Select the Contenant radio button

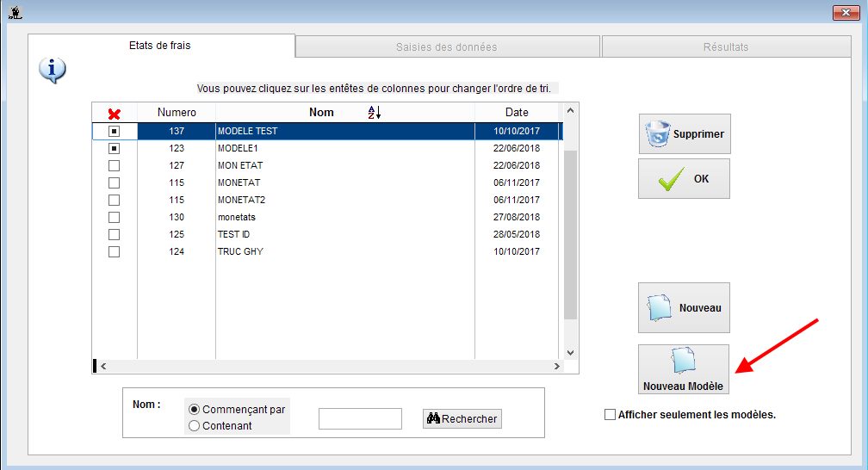(194, 425)
